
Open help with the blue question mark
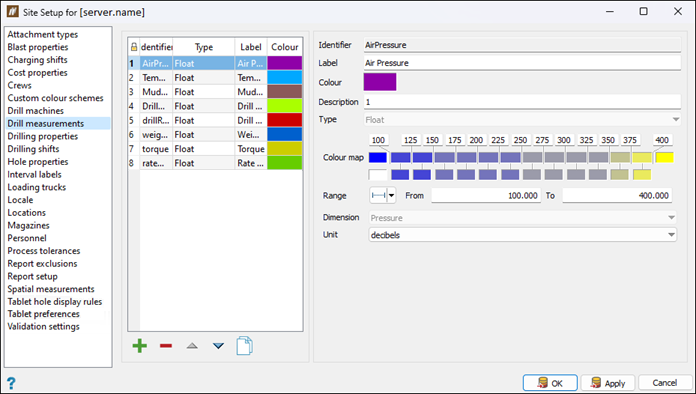click(11, 383)
